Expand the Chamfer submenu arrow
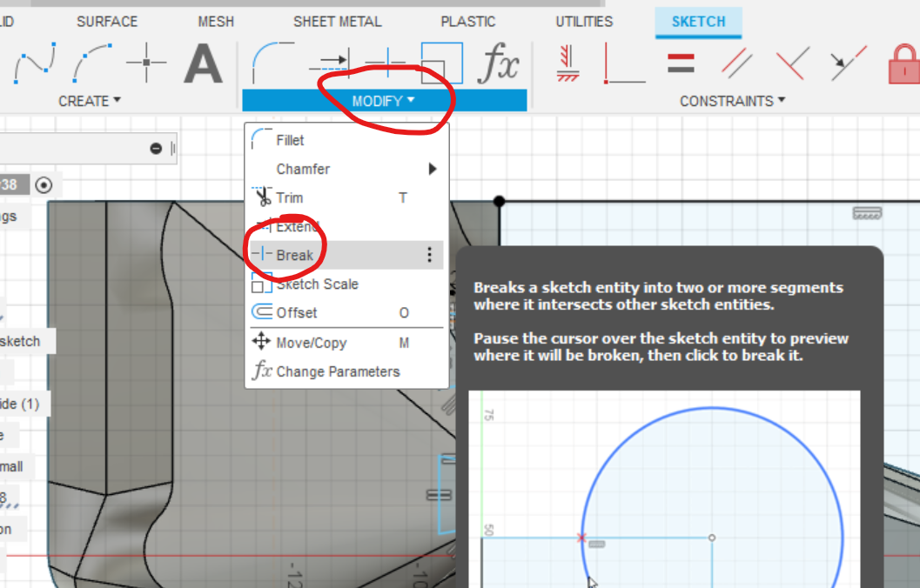Screen dimensions: 920x588 (433, 169)
